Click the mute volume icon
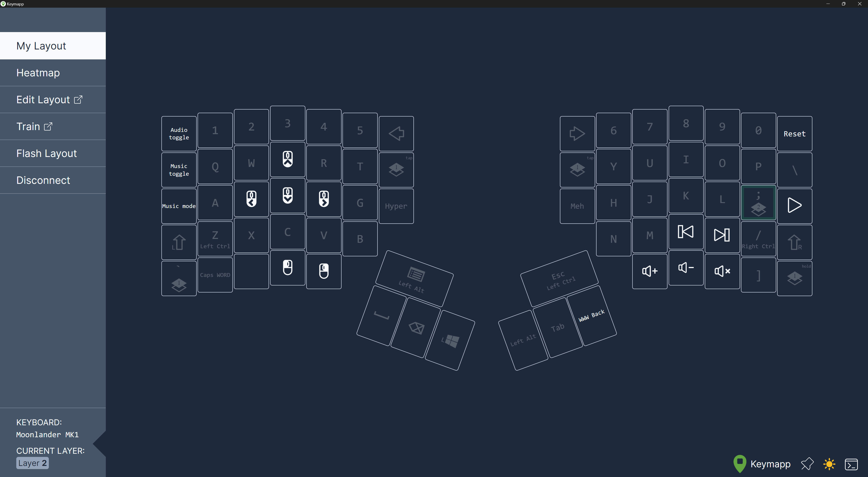 [722, 271]
